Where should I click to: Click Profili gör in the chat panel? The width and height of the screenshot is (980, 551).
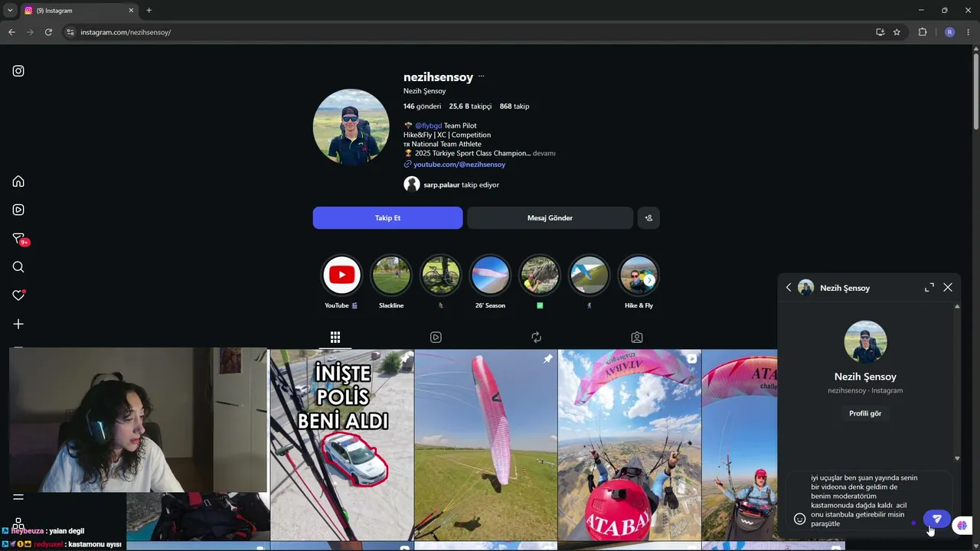(865, 413)
